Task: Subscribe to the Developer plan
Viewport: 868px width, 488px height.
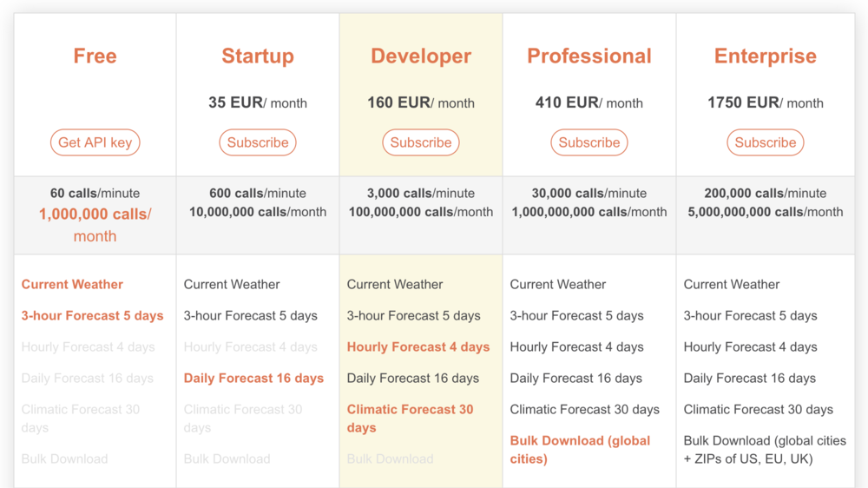Action: [x=421, y=142]
